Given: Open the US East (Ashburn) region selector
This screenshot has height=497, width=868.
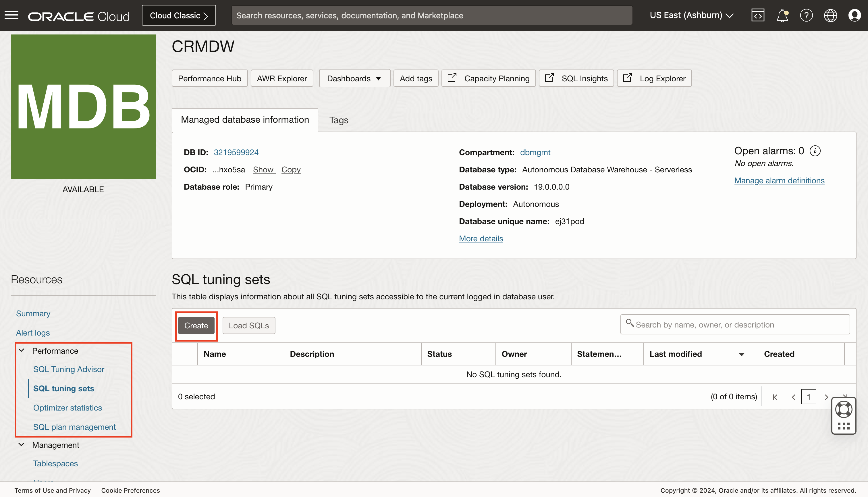Looking at the screenshot, I should coord(691,15).
